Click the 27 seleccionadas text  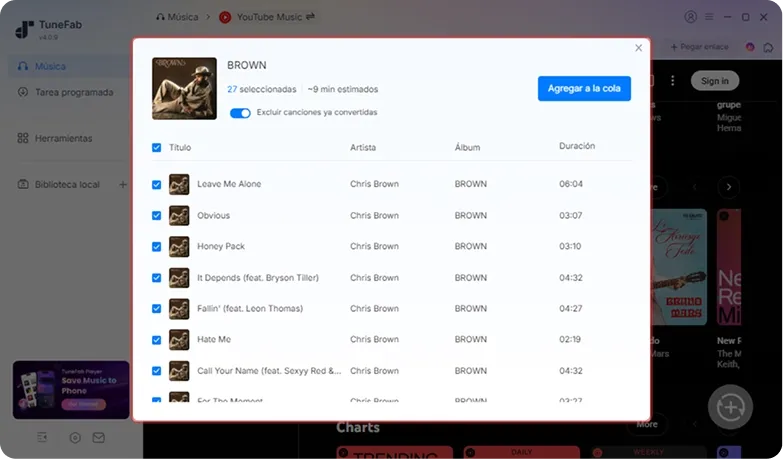point(262,89)
